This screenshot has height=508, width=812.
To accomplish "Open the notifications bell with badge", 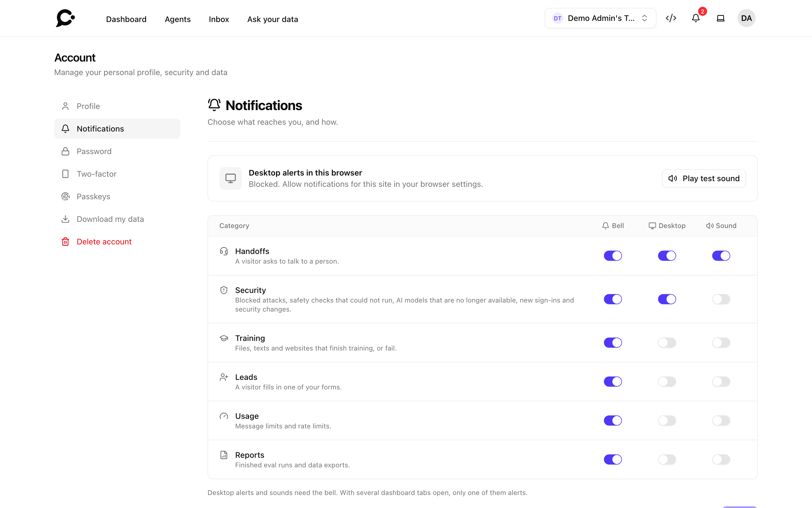I will click(696, 18).
